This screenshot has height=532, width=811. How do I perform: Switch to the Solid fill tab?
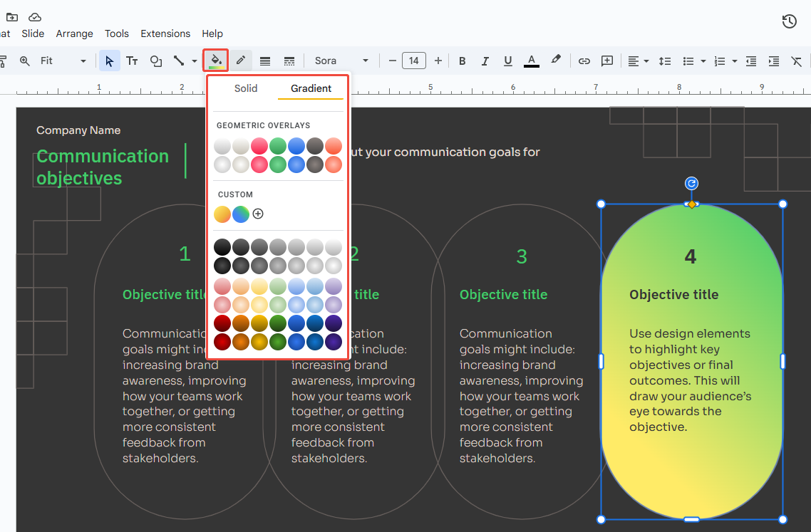pyautogui.click(x=246, y=88)
